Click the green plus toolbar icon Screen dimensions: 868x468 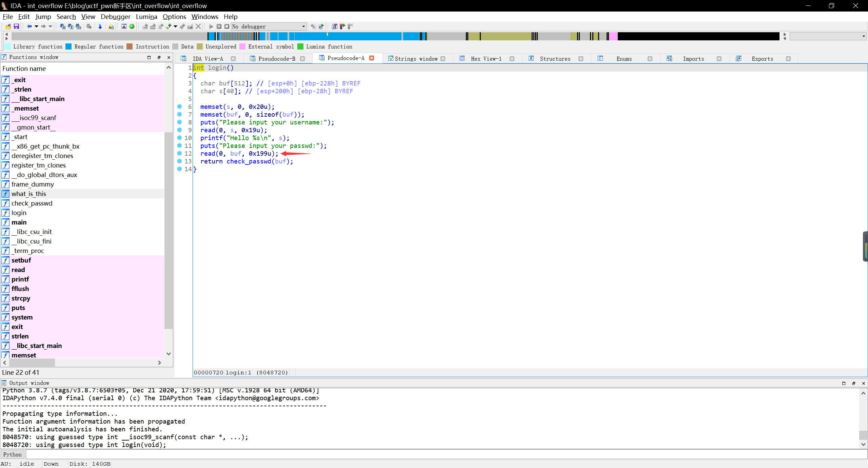[x=169, y=26]
